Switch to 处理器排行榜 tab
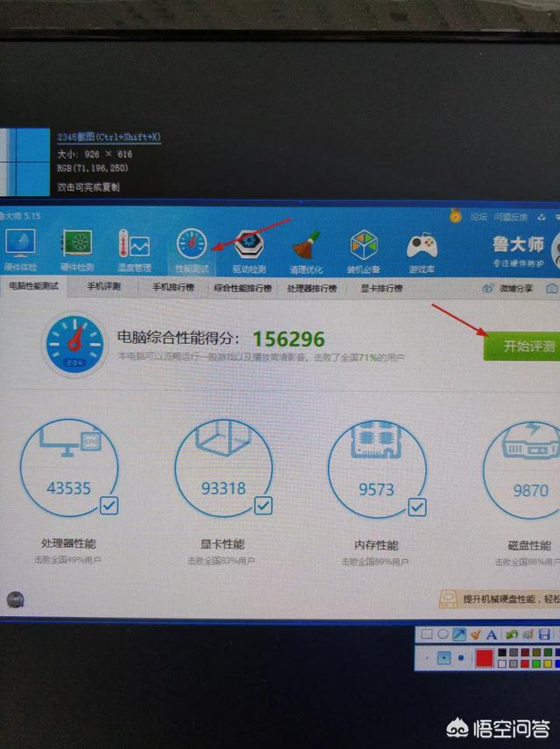560x749 pixels. pos(312,289)
